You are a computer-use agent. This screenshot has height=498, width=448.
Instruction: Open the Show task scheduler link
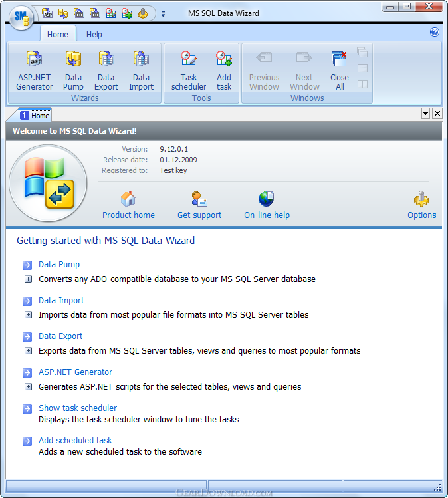[x=78, y=408]
